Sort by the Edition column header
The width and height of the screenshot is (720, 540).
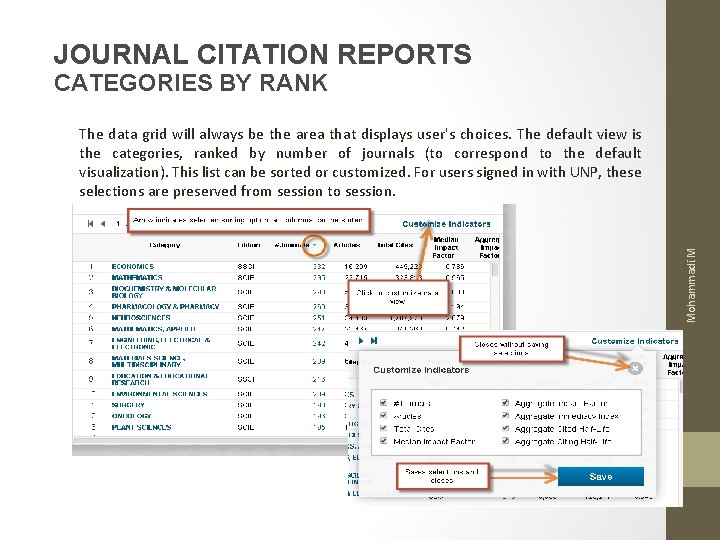(248, 245)
